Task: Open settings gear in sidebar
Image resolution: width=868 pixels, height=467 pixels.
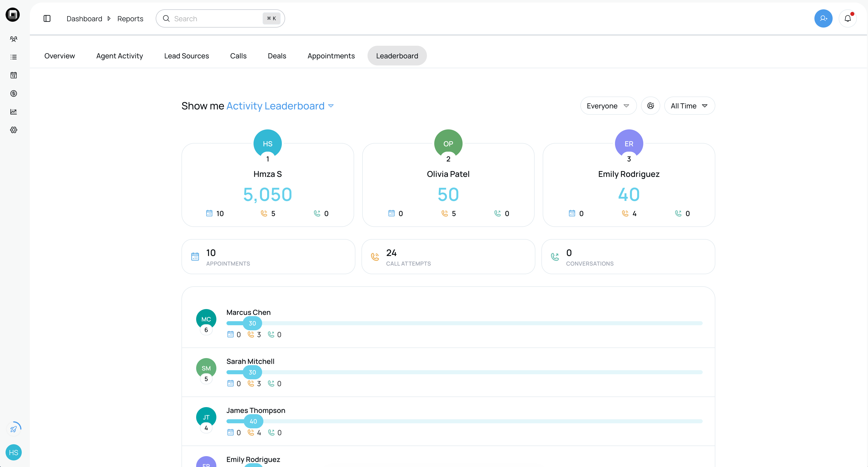Action: pos(13,130)
